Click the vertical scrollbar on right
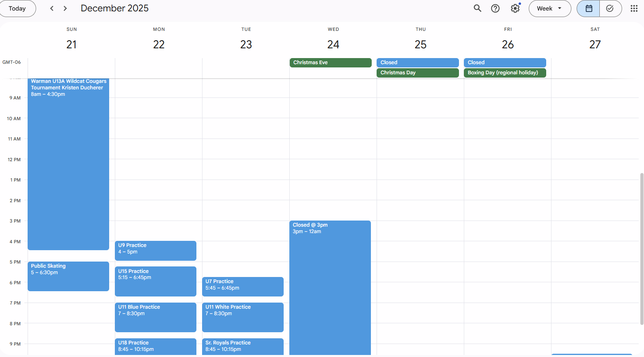The height and width of the screenshot is (357, 644). [x=641, y=249]
